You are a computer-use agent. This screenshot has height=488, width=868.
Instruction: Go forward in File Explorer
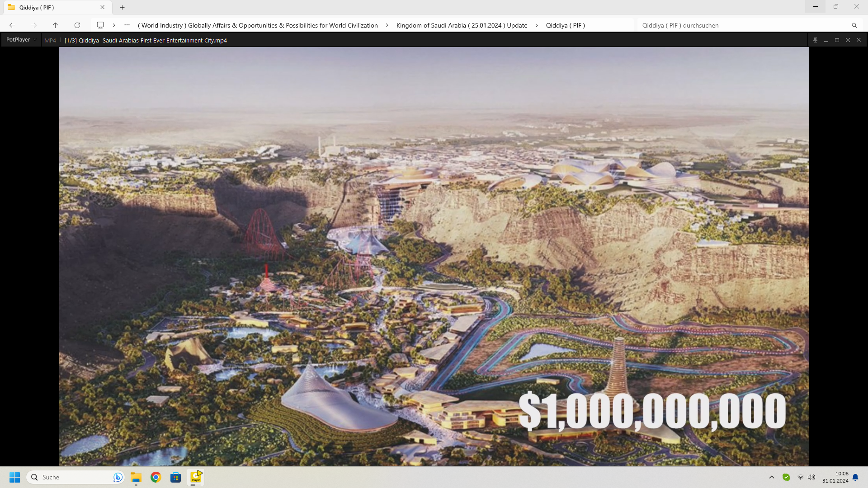pos(34,25)
